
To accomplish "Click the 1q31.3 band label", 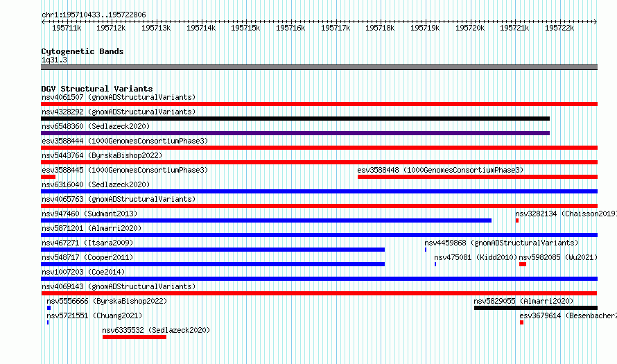I will pos(54,60).
